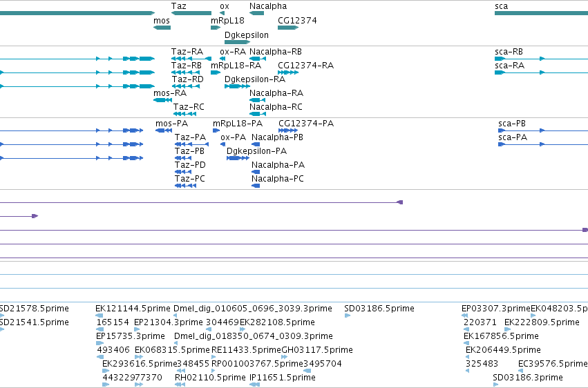
Task: Select Dgkepsilon-RA transcript
Action: (x=238, y=86)
